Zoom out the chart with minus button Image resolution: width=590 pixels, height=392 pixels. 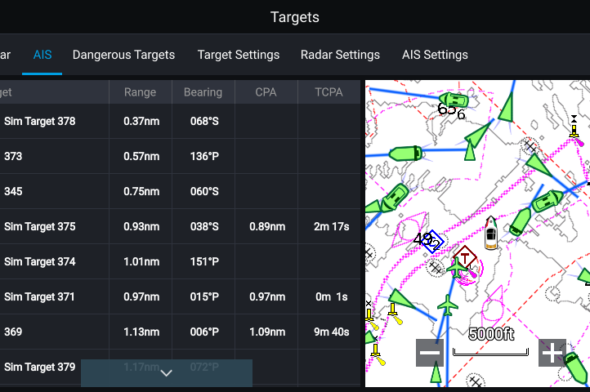click(x=429, y=352)
